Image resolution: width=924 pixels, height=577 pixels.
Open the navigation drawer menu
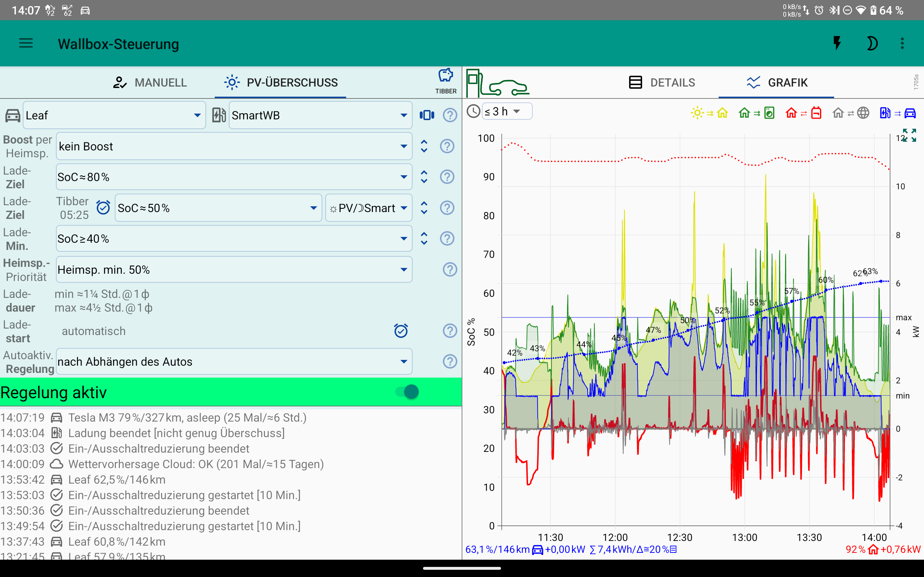[x=26, y=43]
